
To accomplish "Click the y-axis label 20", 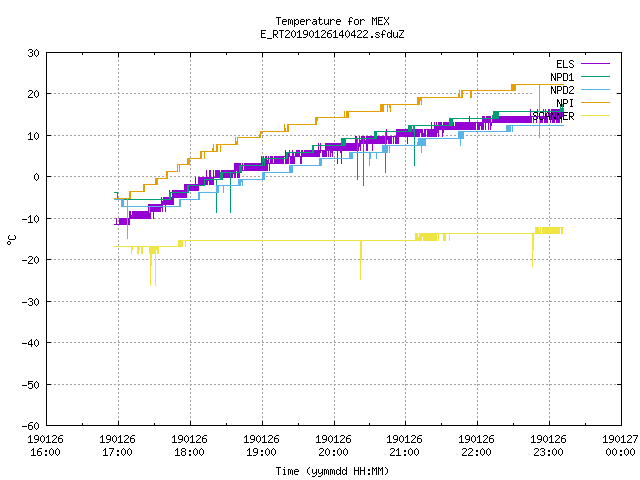I will click(33, 94).
